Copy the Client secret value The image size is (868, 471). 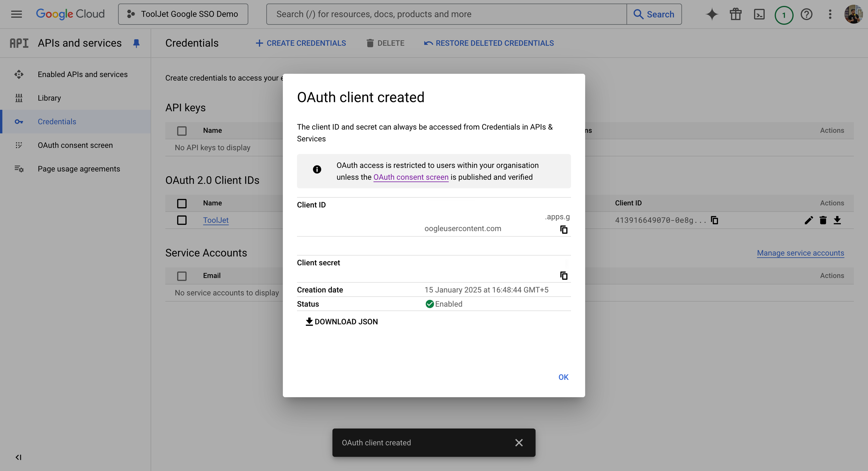[563, 276]
